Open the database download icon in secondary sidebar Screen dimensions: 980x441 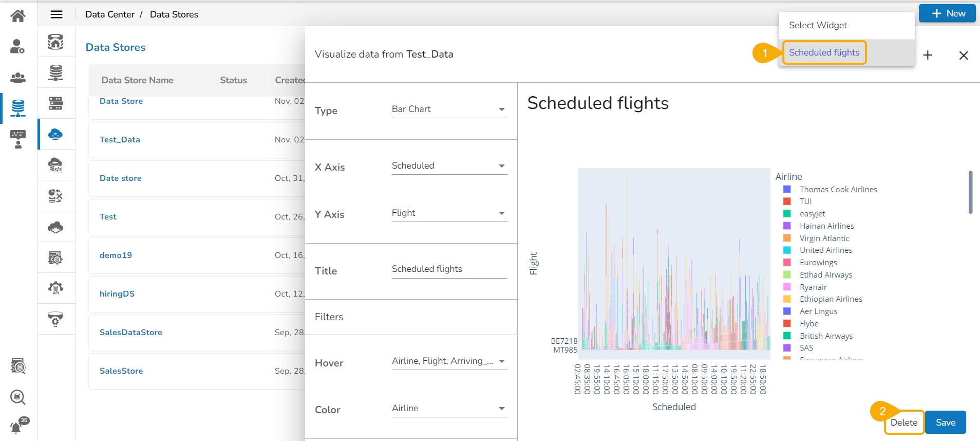point(55,72)
